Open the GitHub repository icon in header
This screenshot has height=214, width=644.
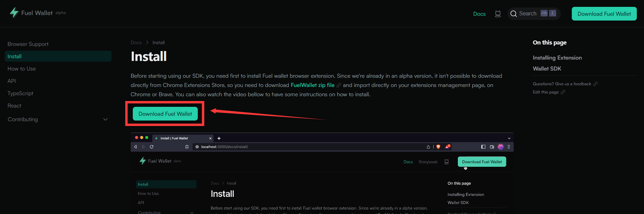(498, 14)
